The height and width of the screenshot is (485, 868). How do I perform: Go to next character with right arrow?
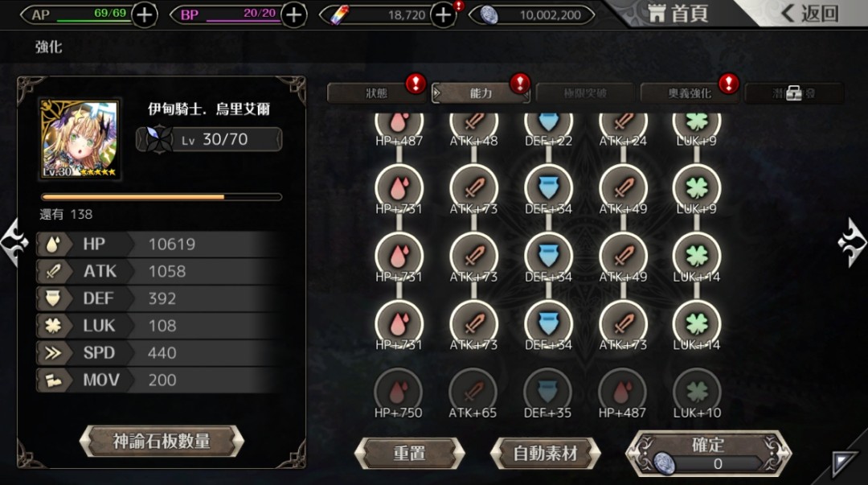tap(852, 243)
